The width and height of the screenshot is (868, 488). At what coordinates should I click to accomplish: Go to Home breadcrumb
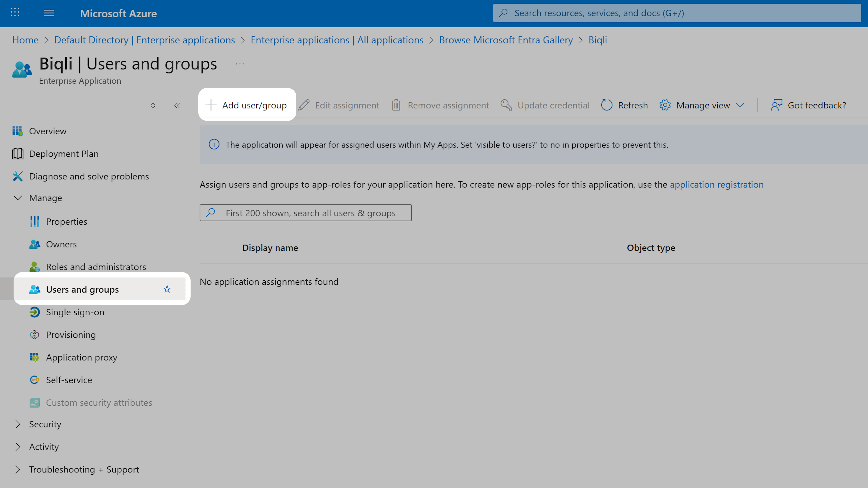25,40
